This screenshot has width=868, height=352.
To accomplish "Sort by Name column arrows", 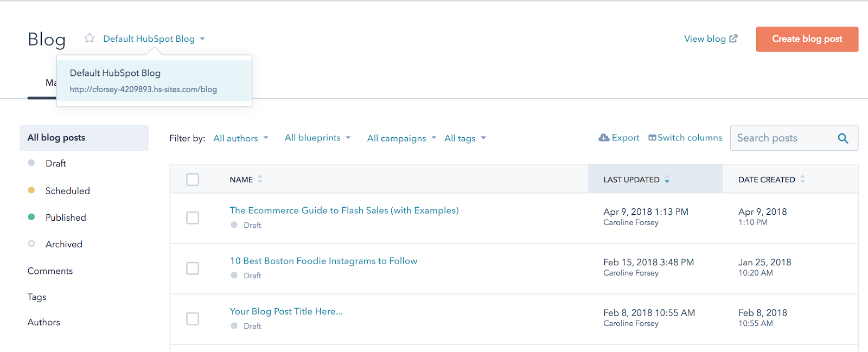I will 260,180.
